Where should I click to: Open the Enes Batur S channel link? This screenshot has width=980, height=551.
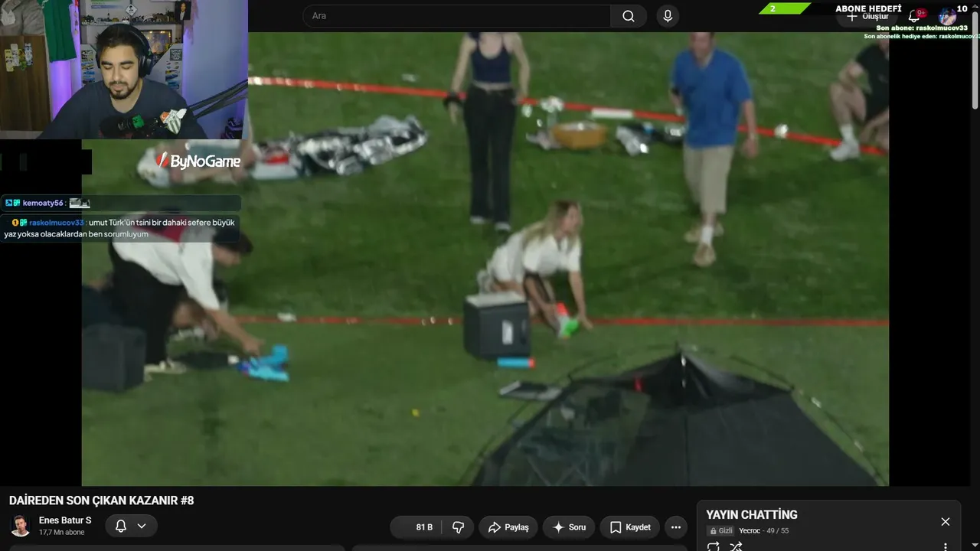pos(65,520)
